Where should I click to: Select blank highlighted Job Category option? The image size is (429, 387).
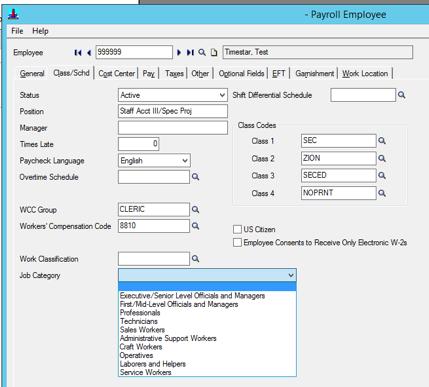(x=207, y=287)
